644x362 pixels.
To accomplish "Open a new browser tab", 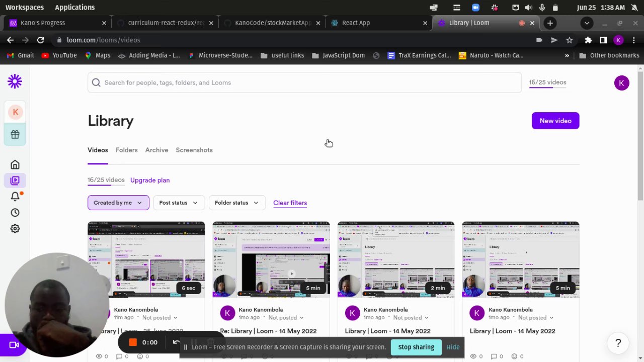I will (550, 23).
